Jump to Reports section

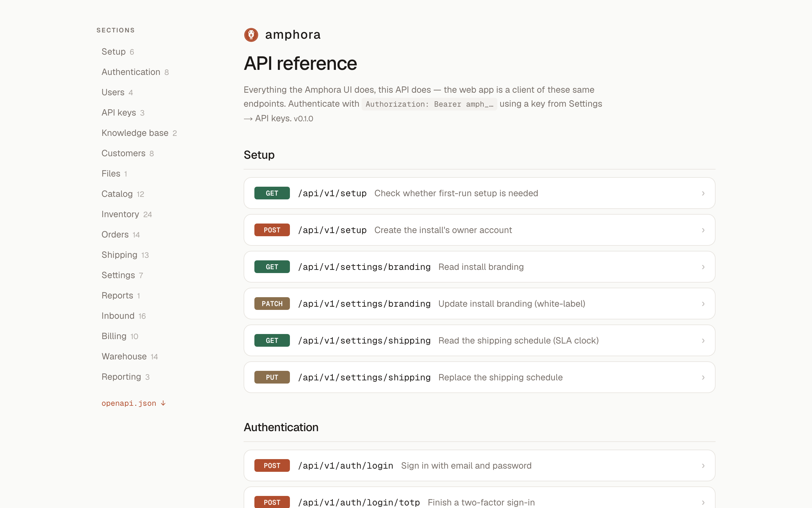pos(121,296)
